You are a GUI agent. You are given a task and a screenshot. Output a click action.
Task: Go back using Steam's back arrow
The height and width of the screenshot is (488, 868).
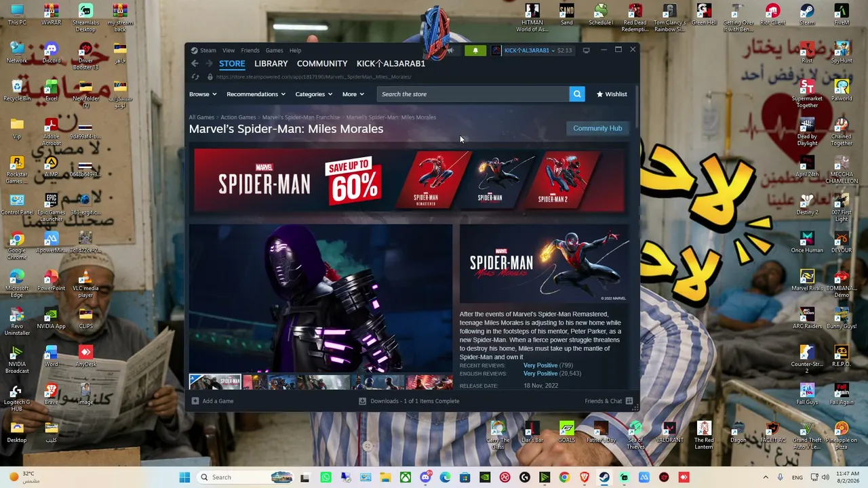click(x=195, y=64)
